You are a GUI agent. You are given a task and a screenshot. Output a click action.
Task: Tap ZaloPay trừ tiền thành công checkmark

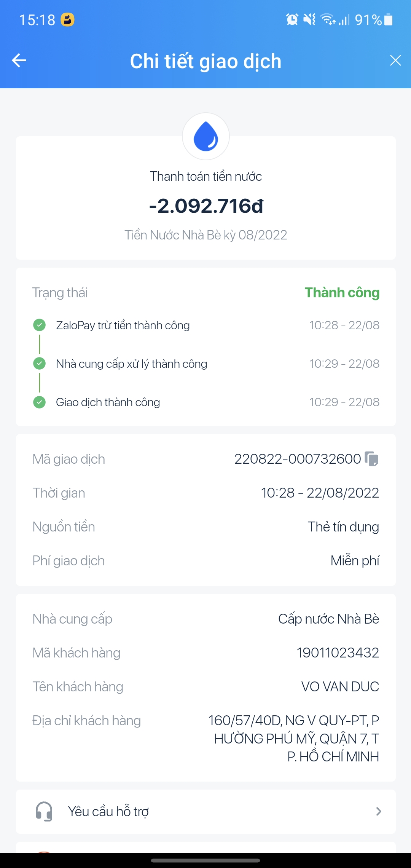point(40,325)
